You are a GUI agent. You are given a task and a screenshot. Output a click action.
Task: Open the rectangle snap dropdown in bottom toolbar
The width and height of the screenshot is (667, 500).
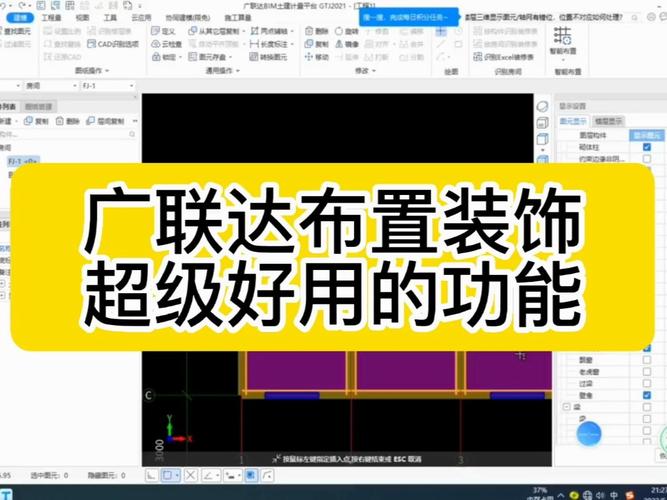tap(177, 475)
